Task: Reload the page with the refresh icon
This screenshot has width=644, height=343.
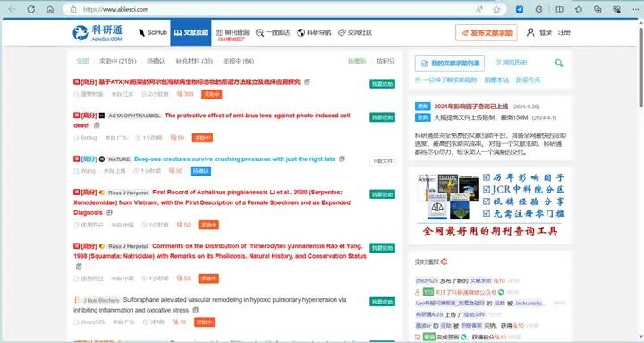Action: click(x=30, y=9)
